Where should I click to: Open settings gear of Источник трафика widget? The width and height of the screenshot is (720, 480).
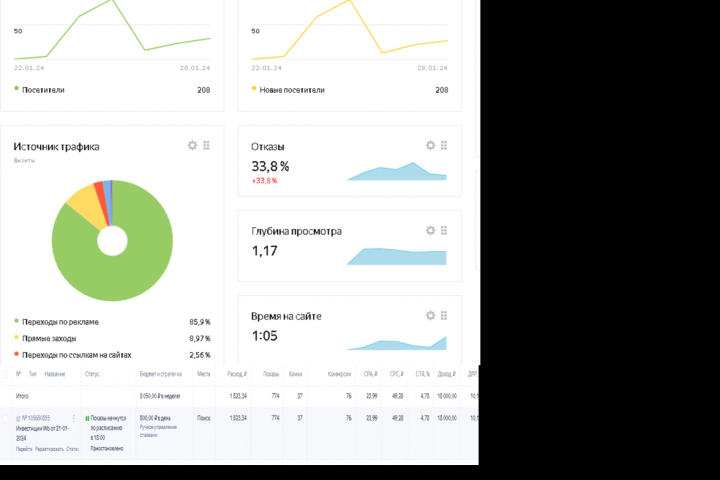(x=192, y=146)
